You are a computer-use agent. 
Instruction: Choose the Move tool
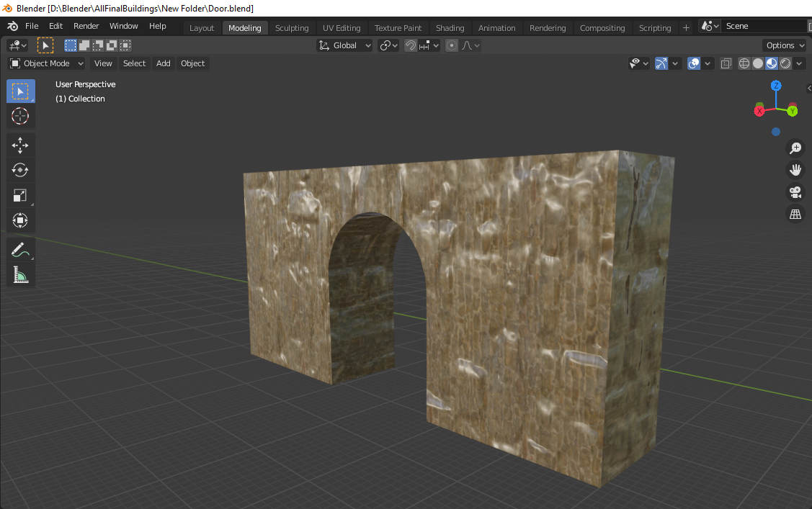point(21,145)
